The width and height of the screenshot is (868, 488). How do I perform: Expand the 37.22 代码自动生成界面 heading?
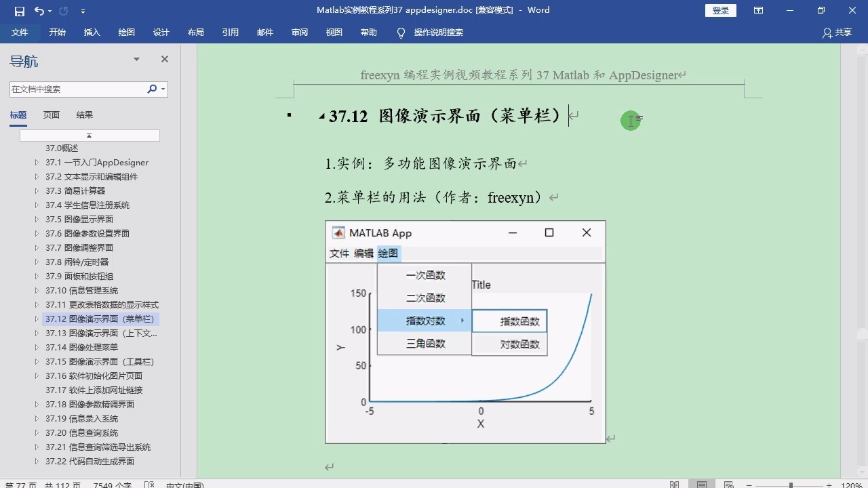tap(36, 461)
